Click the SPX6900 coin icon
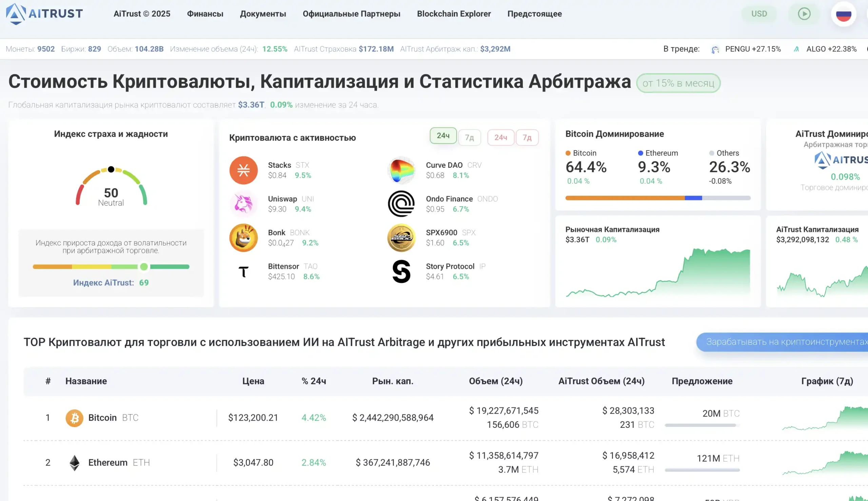Screen dimensions: 868x501 (x=401, y=238)
